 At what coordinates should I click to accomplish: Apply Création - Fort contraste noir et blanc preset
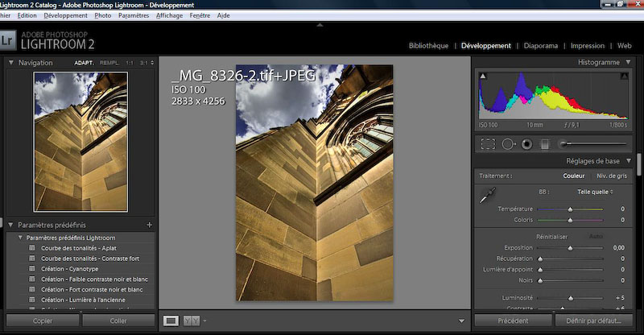click(x=92, y=289)
